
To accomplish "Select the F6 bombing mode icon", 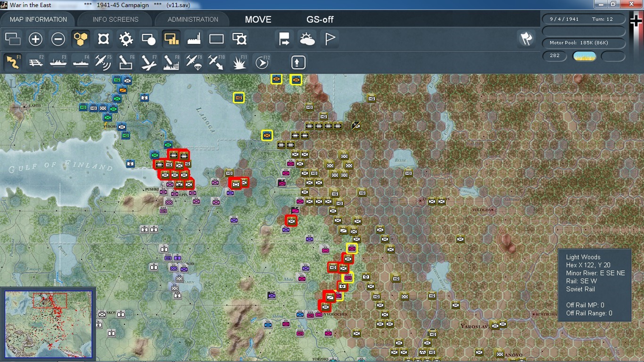I will point(126,62).
